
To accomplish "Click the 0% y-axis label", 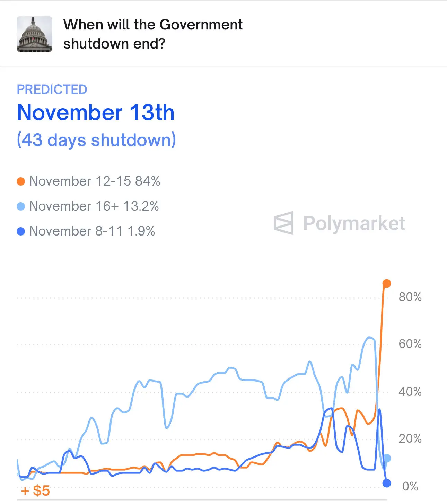I will tap(410, 486).
